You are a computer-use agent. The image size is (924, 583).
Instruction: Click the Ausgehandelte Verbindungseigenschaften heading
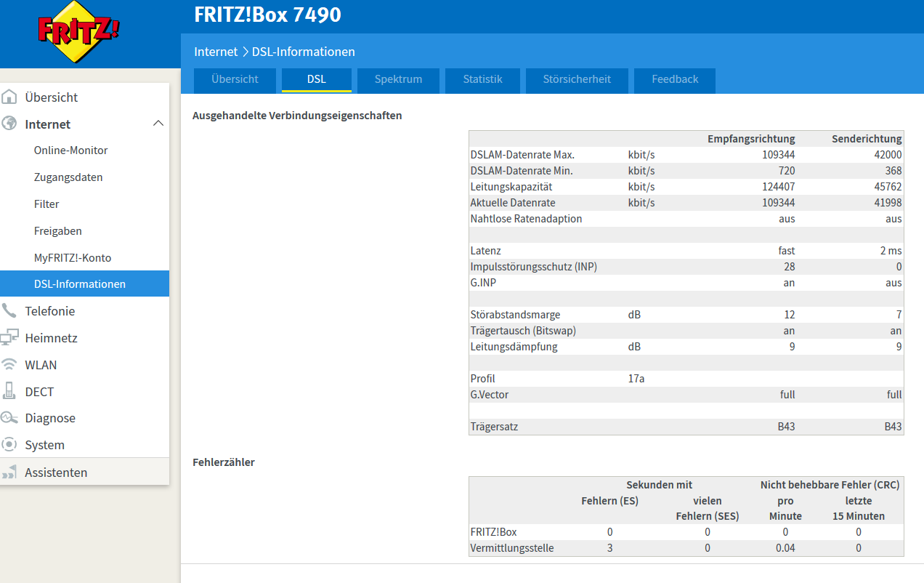[x=297, y=115]
